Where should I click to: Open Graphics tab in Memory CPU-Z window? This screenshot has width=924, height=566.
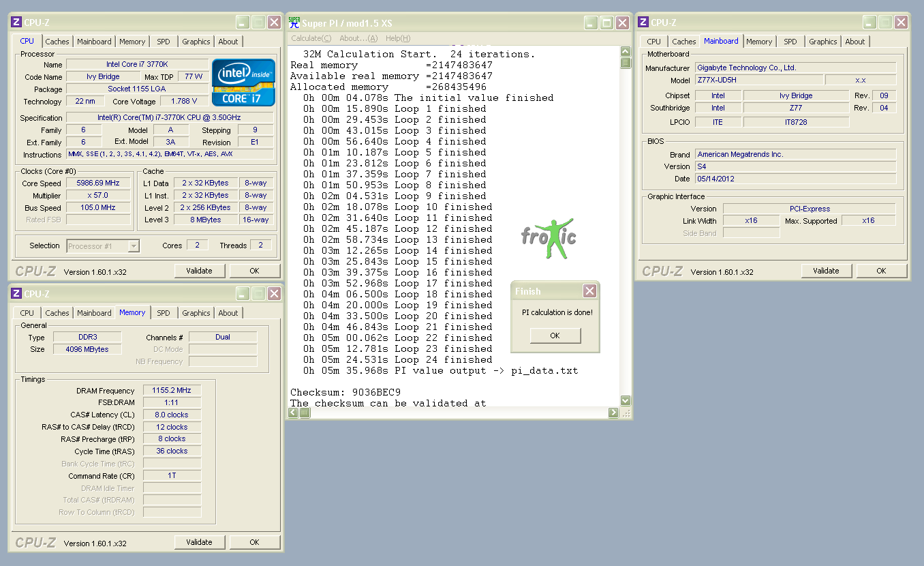point(196,313)
